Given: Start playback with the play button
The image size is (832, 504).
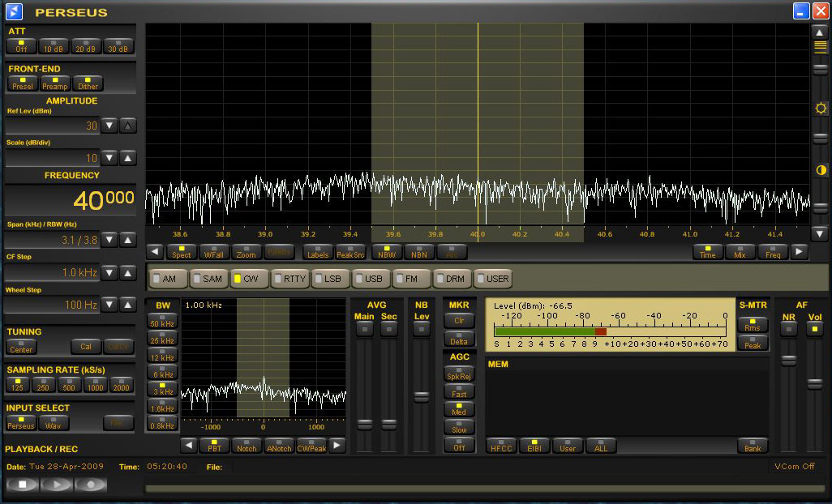Looking at the screenshot, I should pyautogui.click(x=57, y=485).
